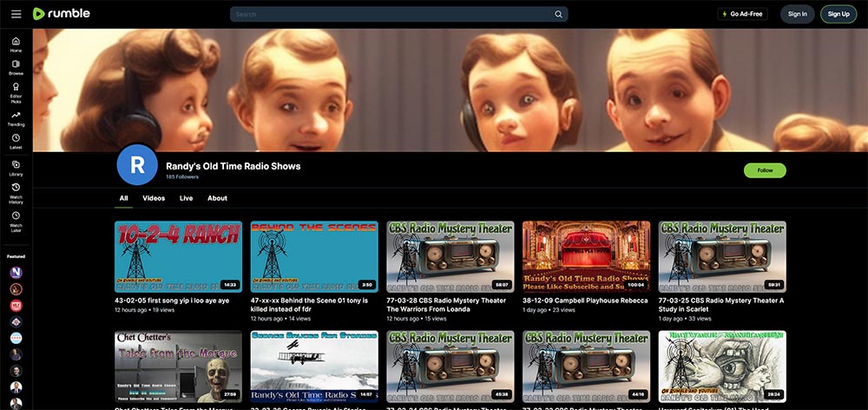This screenshot has height=410, width=868.
Task: Follow Randy's Old Time Radio Shows
Action: tap(765, 170)
